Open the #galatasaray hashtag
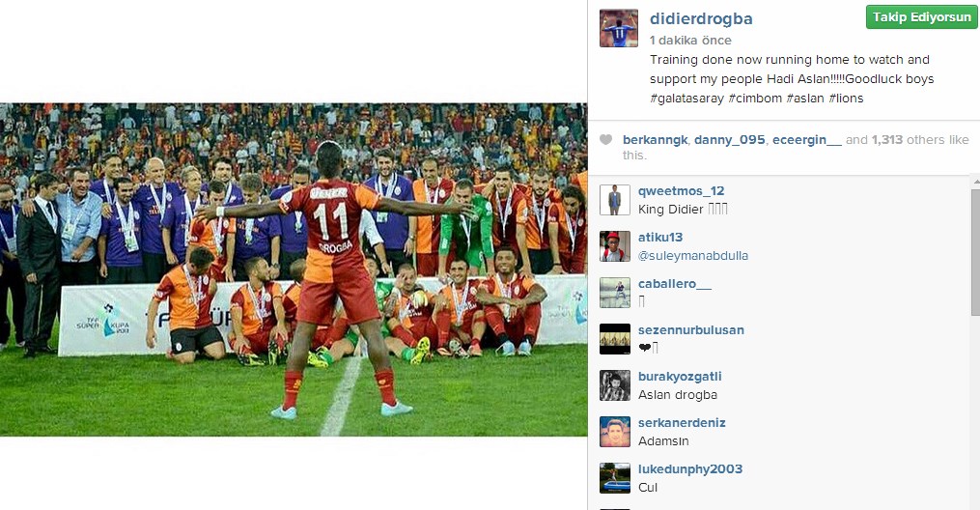The image size is (980, 510). click(x=686, y=99)
